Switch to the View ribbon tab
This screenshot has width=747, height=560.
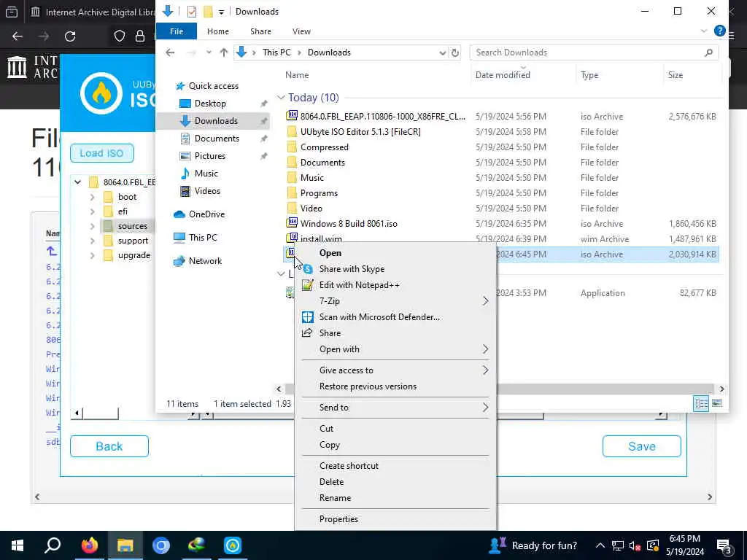301,31
